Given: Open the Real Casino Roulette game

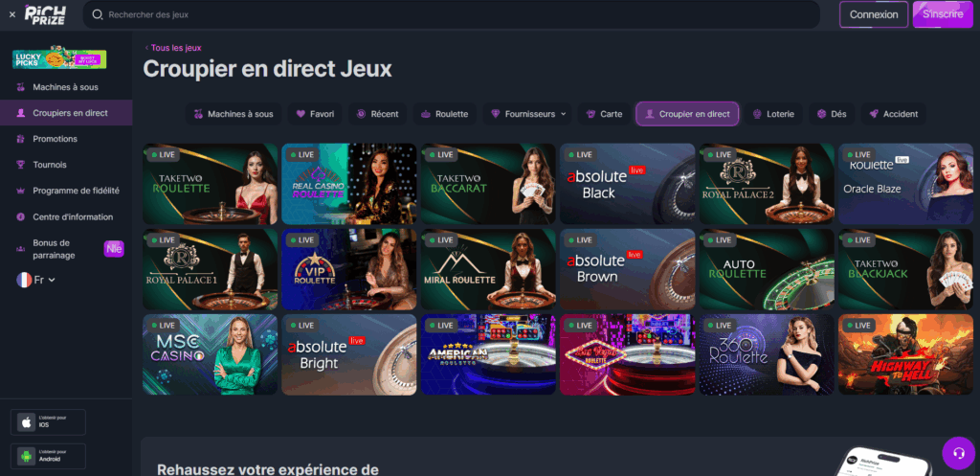Looking at the screenshot, I should click(348, 184).
